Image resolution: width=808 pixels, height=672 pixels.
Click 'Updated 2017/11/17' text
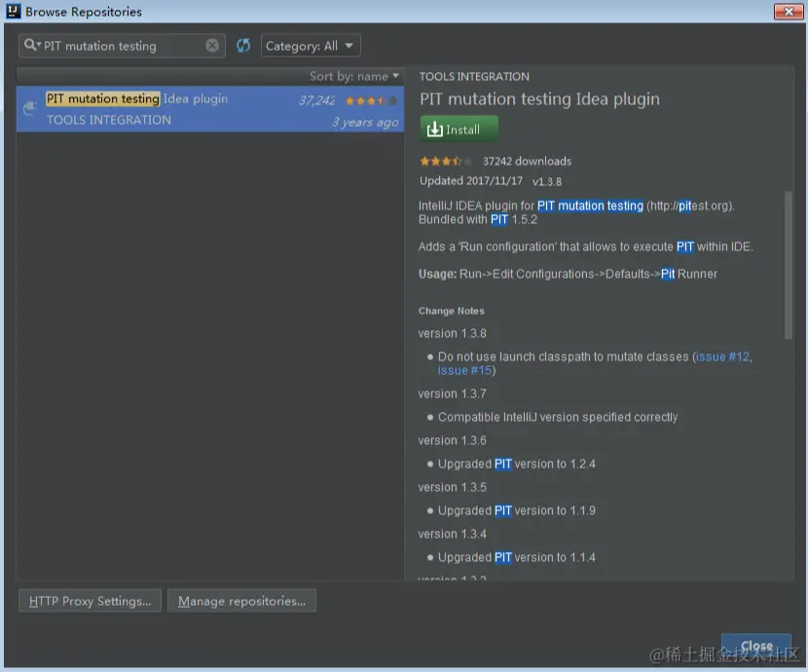click(x=471, y=181)
